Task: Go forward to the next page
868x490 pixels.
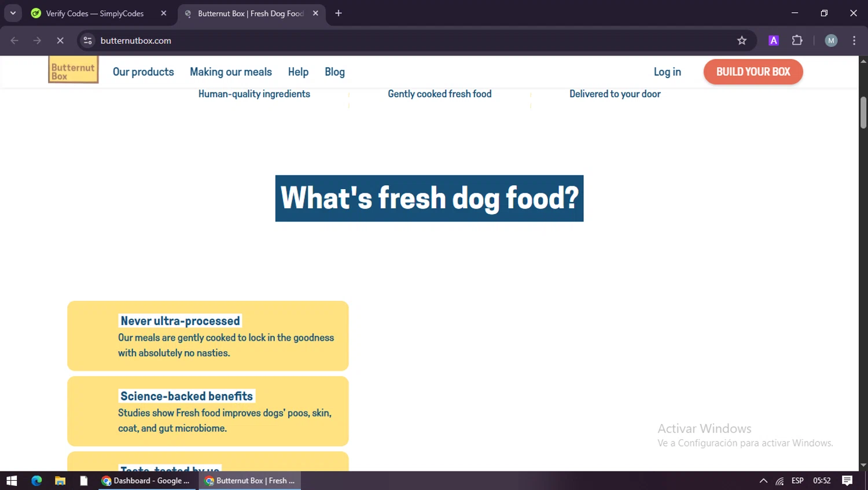Action: [x=37, y=40]
